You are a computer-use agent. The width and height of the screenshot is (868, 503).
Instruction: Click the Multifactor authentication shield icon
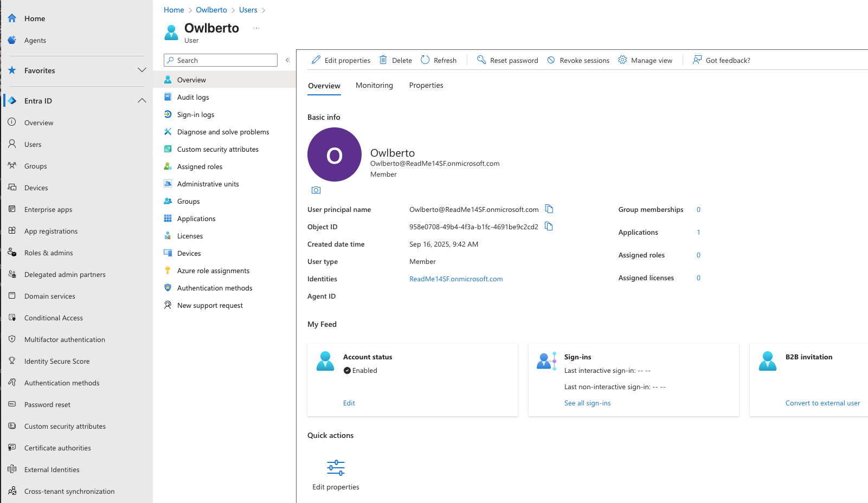(12, 339)
